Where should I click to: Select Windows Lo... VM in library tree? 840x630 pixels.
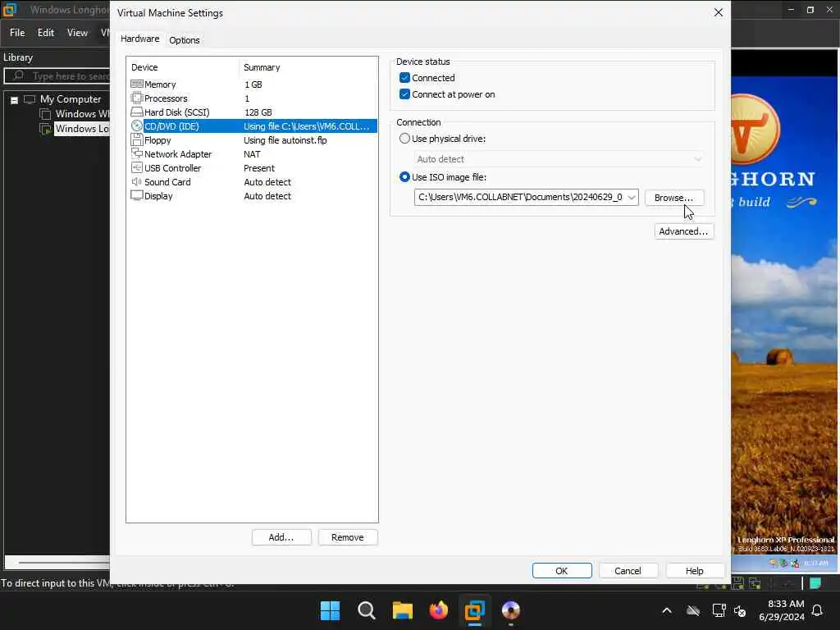[82, 129]
